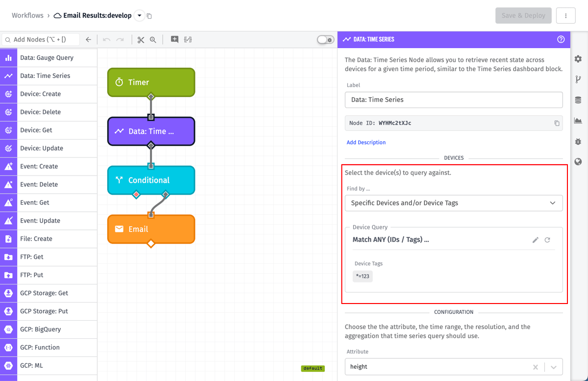Open the storage database tab in right sidebar
Viewport: 588px width, 381px height.
[x=578, y=100]
